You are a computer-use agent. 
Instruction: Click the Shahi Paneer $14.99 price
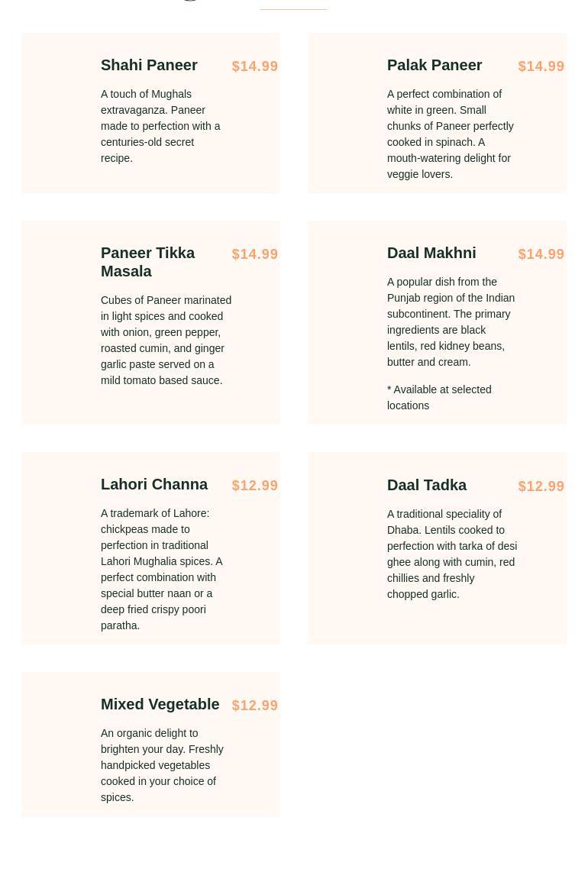tap(255, 66)
